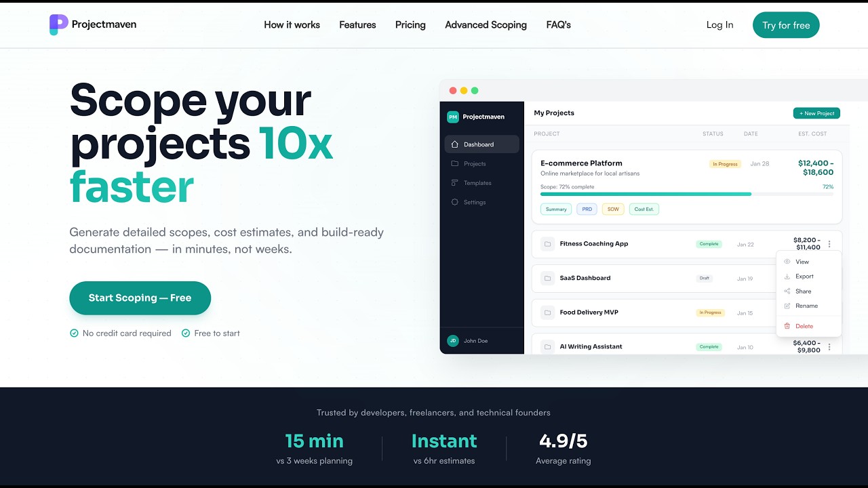868x488 pixels.
Task: Select the Summary tag on E-commerce Platform
Action: point(556,209)
